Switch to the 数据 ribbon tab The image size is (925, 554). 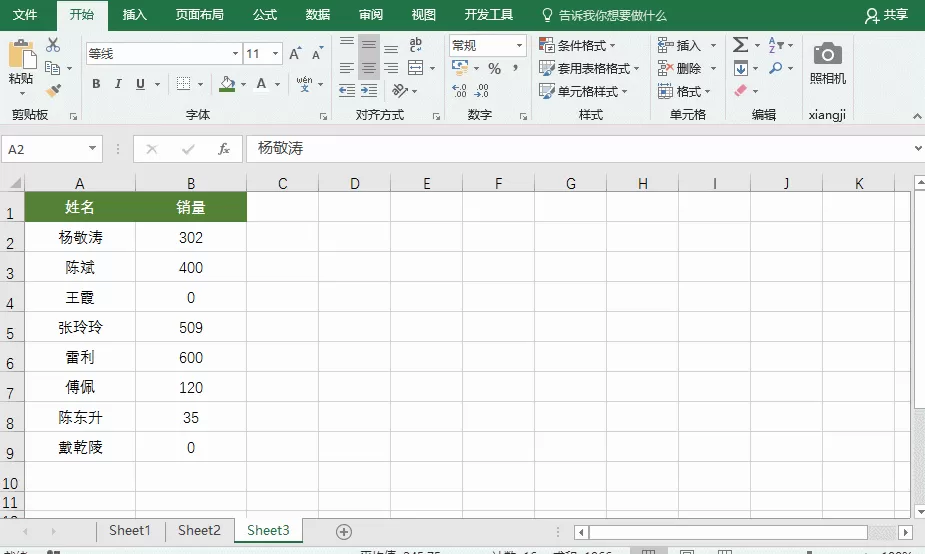[x=317, y=15]
